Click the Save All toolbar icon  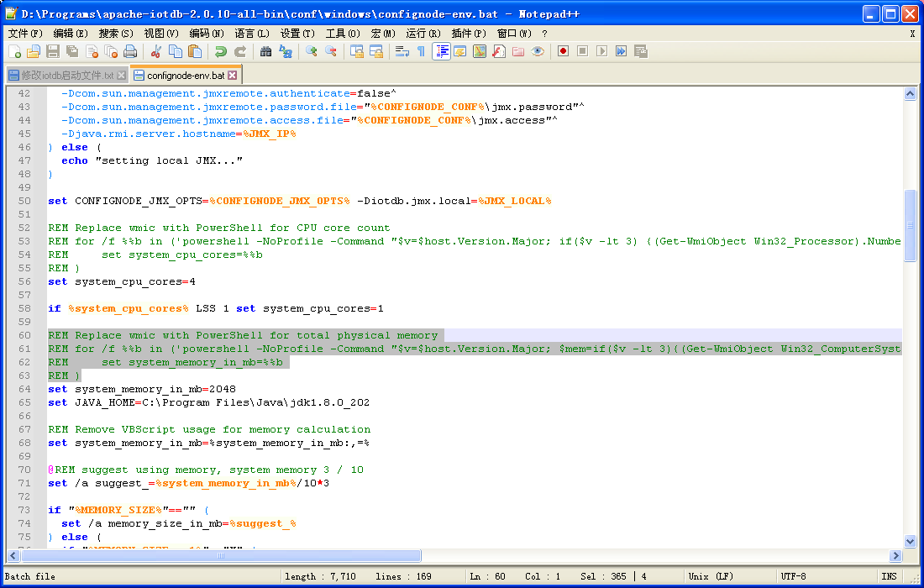tap(72, 52)
